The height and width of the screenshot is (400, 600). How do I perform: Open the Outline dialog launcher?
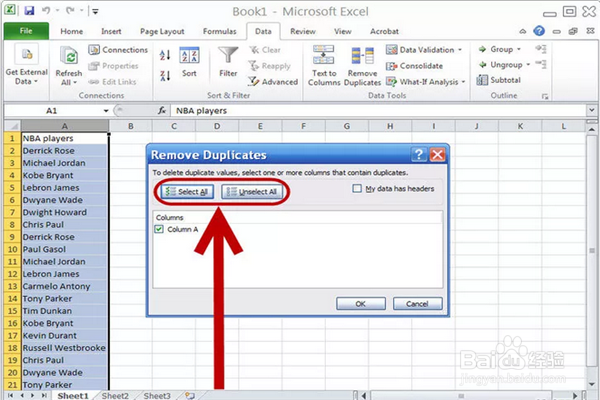tap(545, 96)
